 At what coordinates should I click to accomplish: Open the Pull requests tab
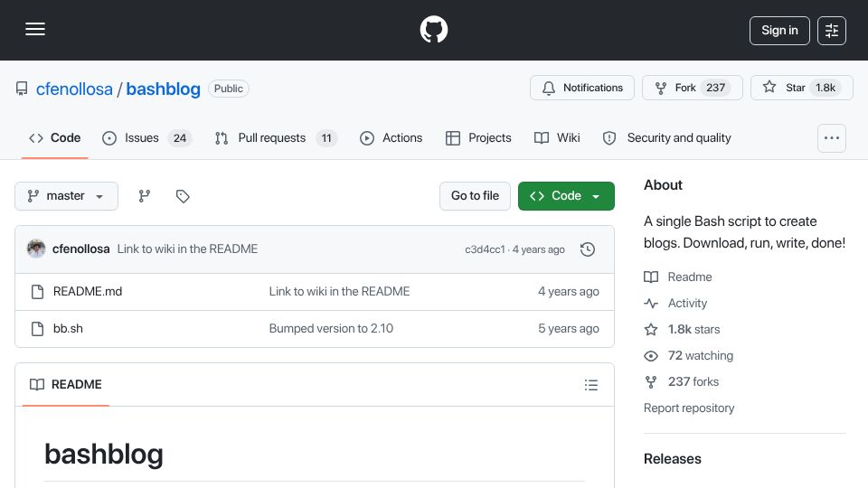click(x=276, y=137)
